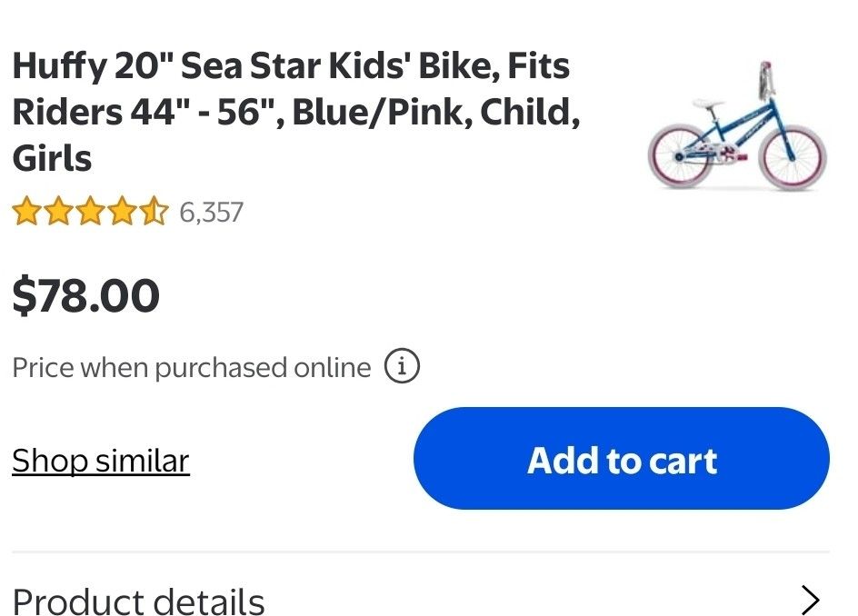
Task: Click the blue/pink bike product image
Action: pos(738,132)
